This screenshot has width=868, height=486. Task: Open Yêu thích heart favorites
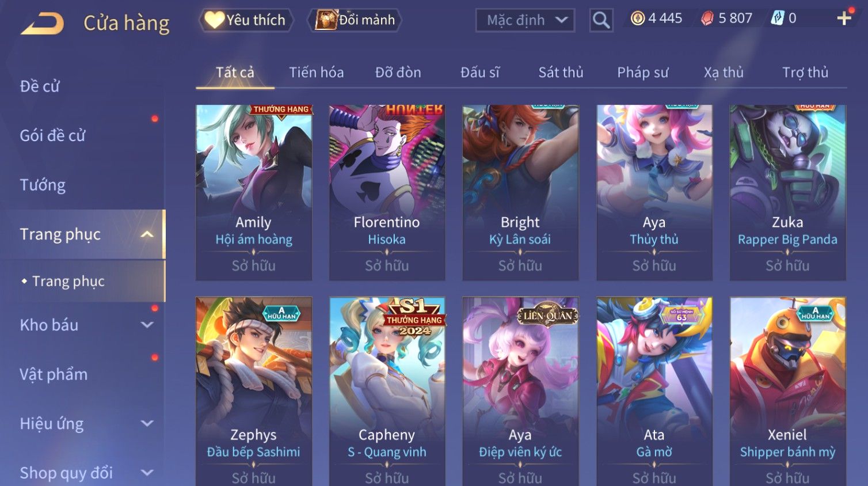[x=246, y=20]
